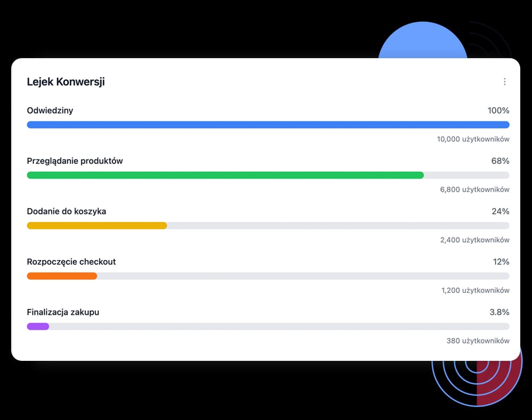
Task: Click the 10,000 użytkowników text
Action: coord(473,139)
